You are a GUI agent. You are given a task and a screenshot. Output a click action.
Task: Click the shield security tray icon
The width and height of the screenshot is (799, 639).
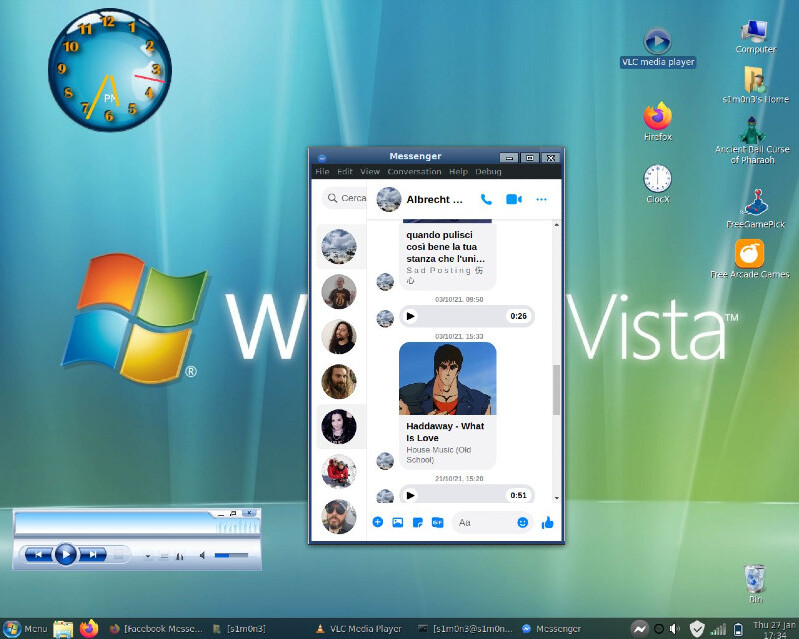tap(697, 629)
